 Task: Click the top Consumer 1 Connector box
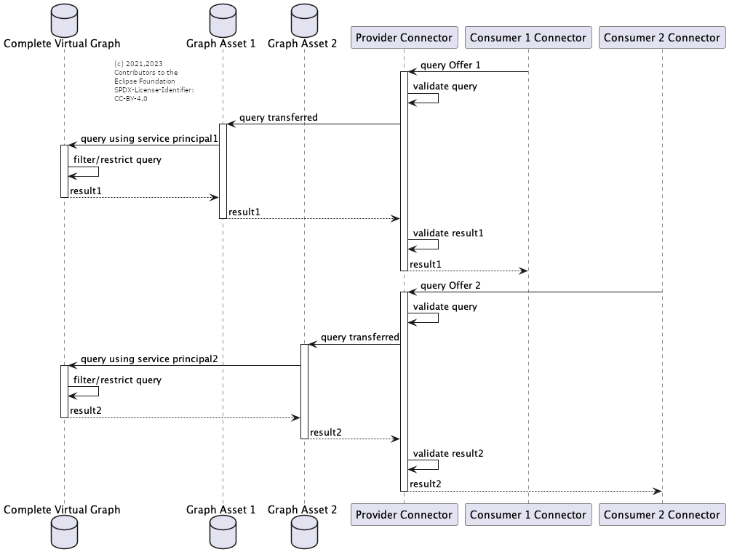click(528, 38)
